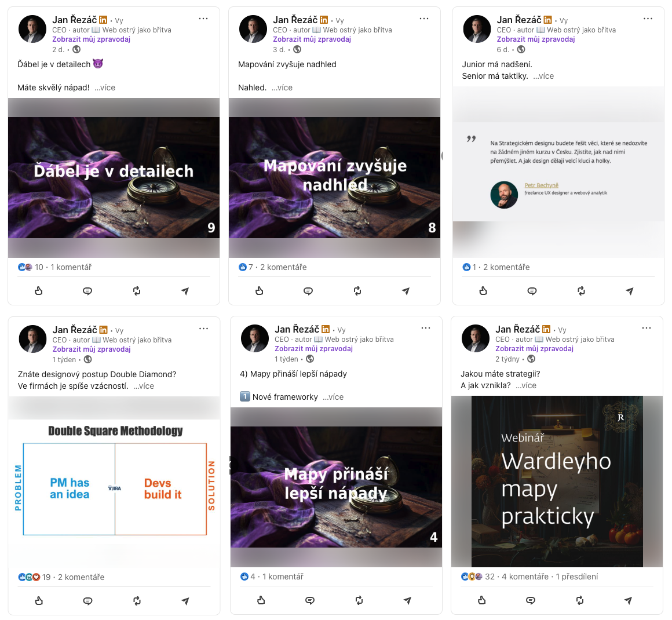This screenshot has height=620, width=672.
Task: Open "Zobrazit můj zpravodaj" link in 3 d. post
Action: coord(312,39)
